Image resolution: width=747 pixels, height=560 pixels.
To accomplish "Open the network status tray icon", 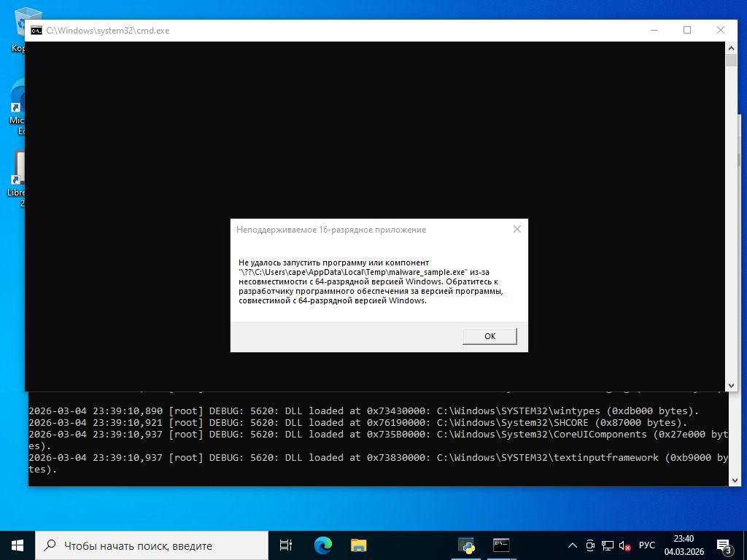I will pyautogui.click(x=607, y=545).
